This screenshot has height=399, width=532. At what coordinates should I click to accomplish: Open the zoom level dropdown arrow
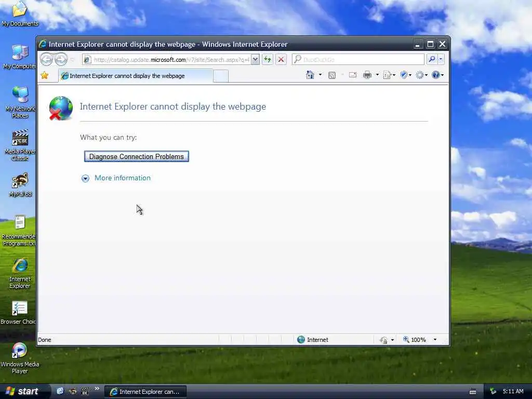pyautogui.click(x=435, y=340)
